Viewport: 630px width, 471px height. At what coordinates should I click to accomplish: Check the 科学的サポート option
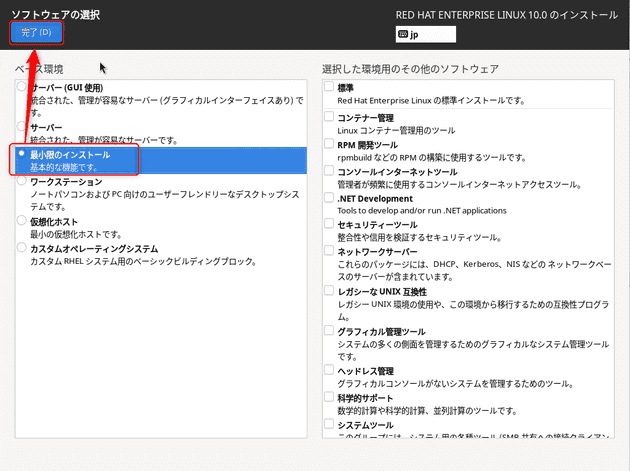tap(329, 397)
